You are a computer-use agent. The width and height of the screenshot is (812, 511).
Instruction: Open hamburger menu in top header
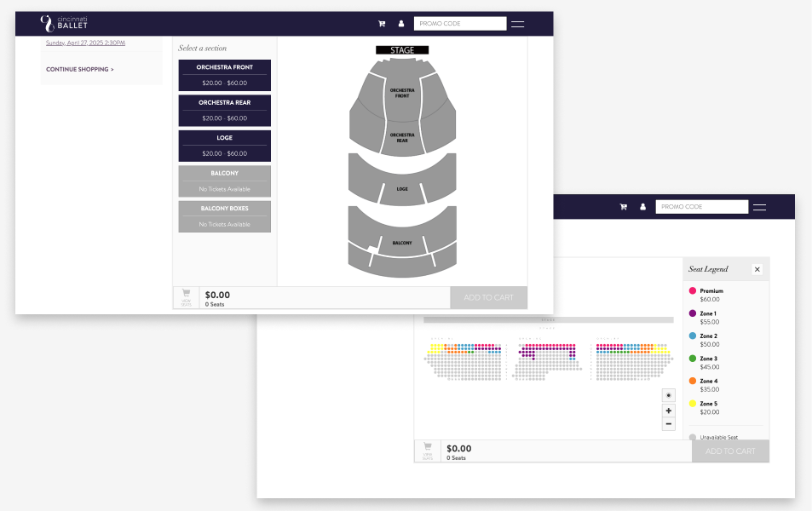coord(517,24)
